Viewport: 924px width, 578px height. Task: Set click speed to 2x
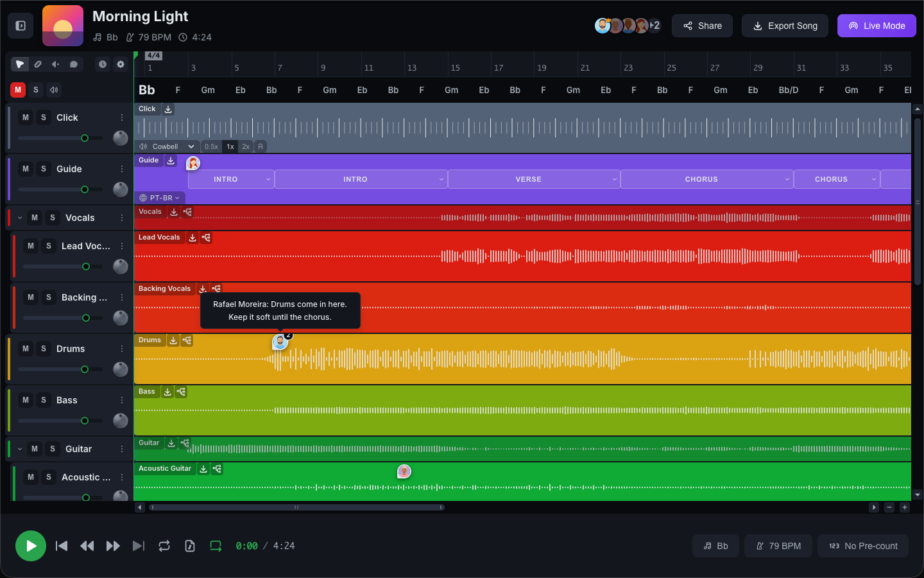[x=246, y=146]
